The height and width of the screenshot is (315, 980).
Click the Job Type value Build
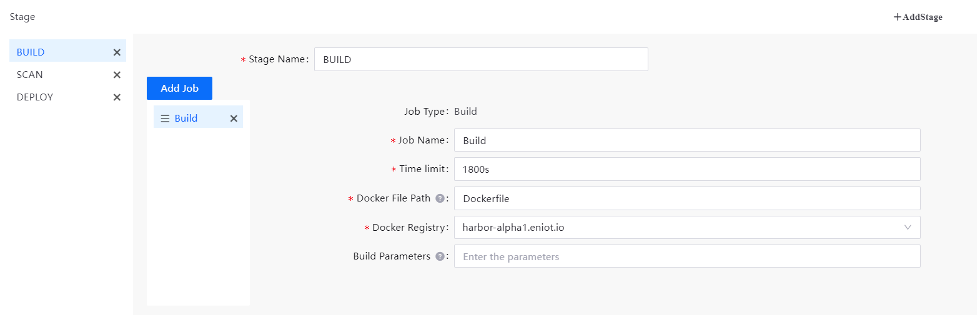(x=465, y=112)
